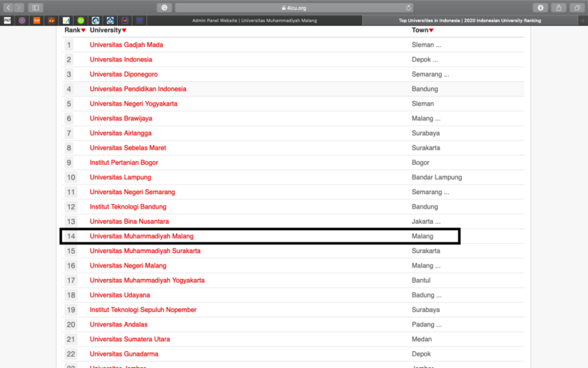588x368 pixels.
Task: Open Universitas Brawijaya link
Action: click(x=121, y=118)
